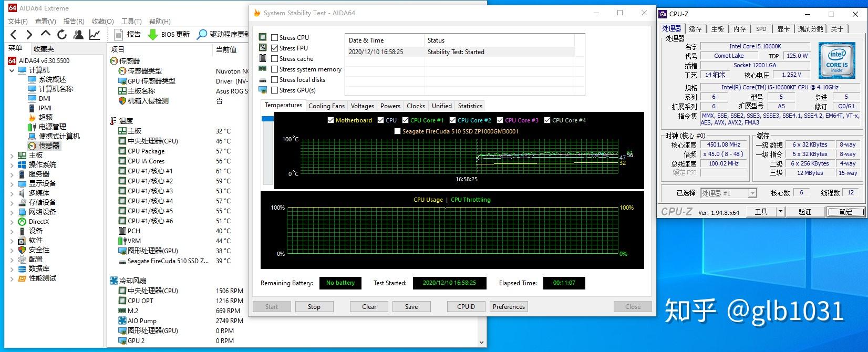Screen dimensions: 868x352
Task: Switch to the Cooling Fans tab
Action: point(327,106)
